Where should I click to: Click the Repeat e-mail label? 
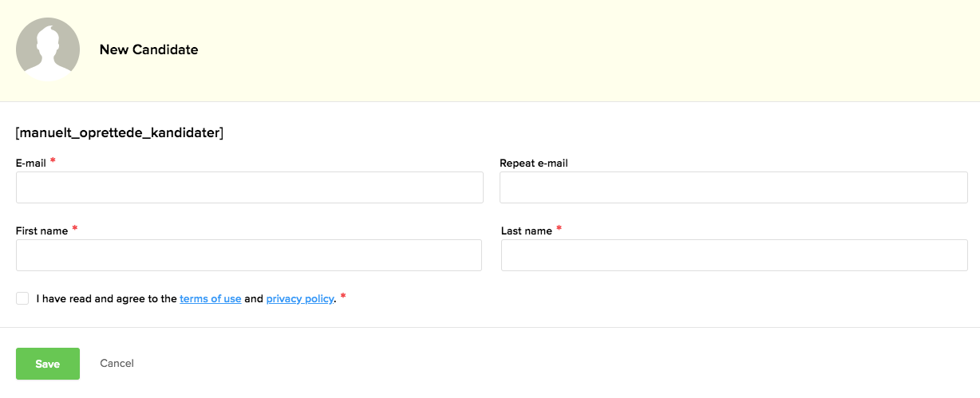pyautogui.click(x=533, y=163)
